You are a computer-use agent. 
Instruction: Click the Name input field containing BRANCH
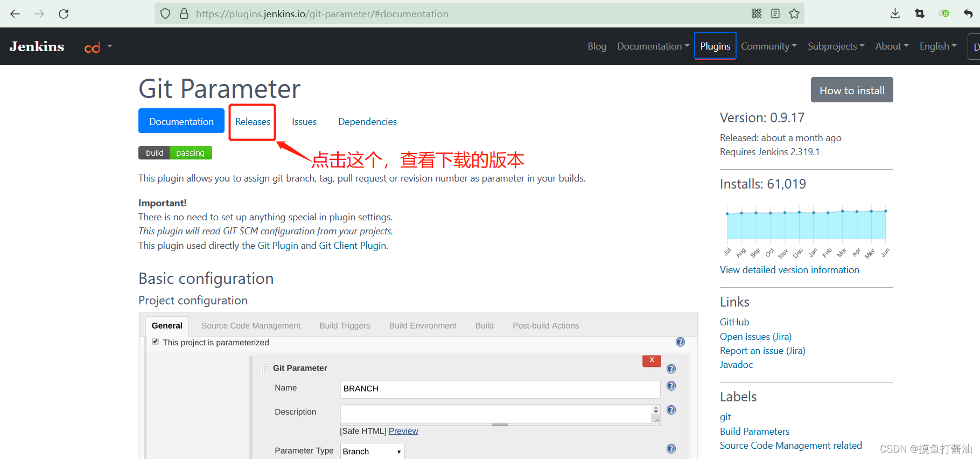pos(500,389)
